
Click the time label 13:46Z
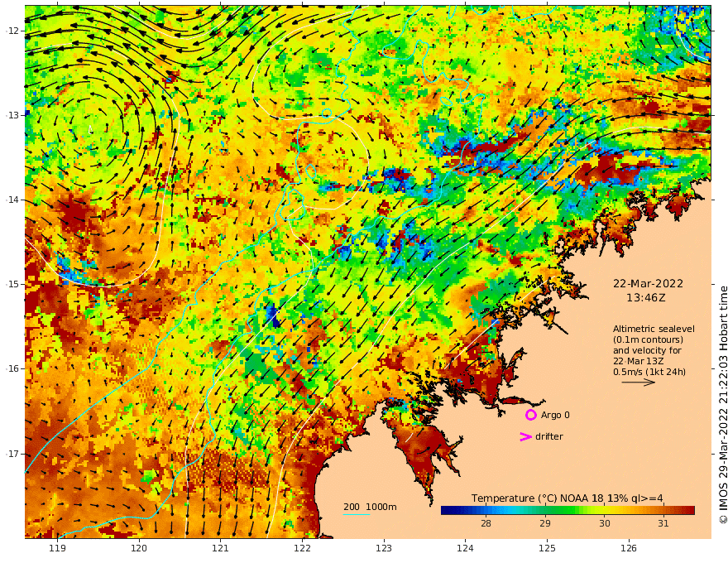[x=646, y=298]
